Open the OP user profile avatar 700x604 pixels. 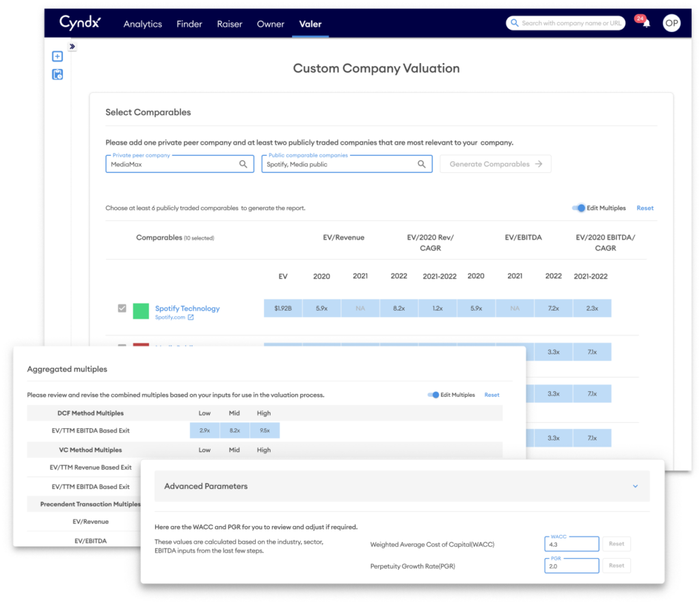click(671, 23)
